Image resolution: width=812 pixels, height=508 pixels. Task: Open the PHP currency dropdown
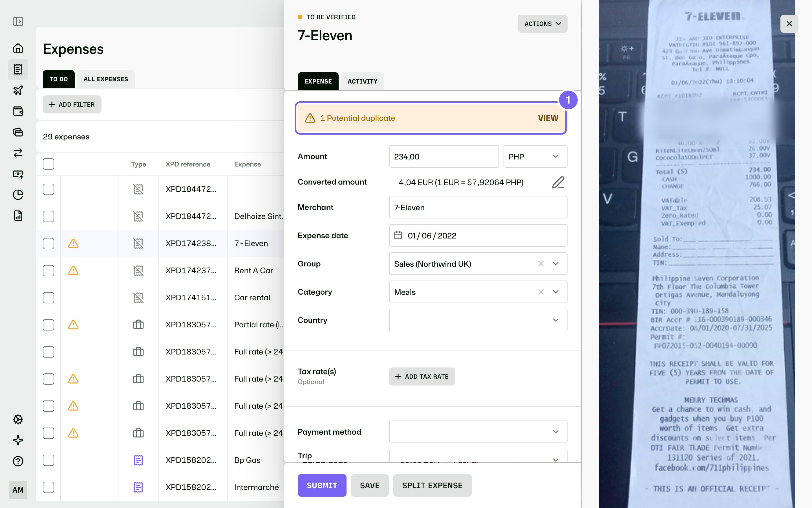[x=535, y=157]
